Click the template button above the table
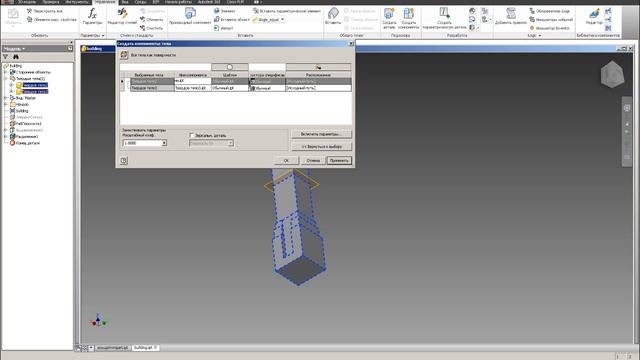This screenshot has height=360, width=640. [229, 67]
